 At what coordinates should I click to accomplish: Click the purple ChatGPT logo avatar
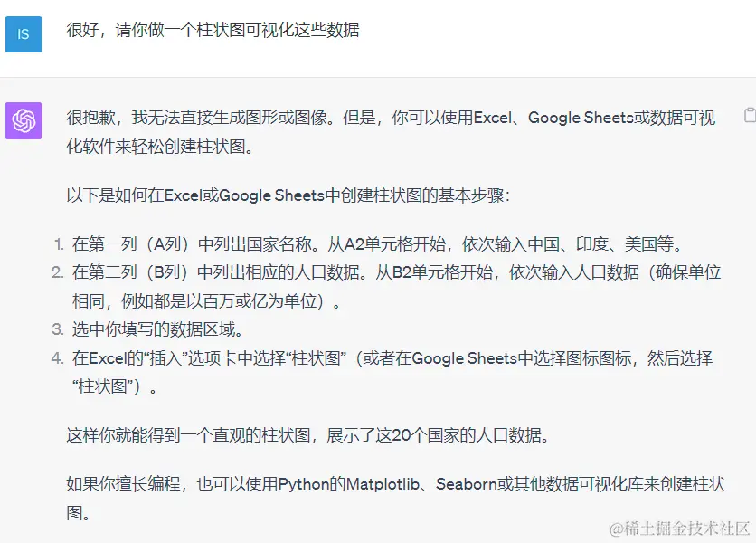pyautogui.click(x=24, y=120)
